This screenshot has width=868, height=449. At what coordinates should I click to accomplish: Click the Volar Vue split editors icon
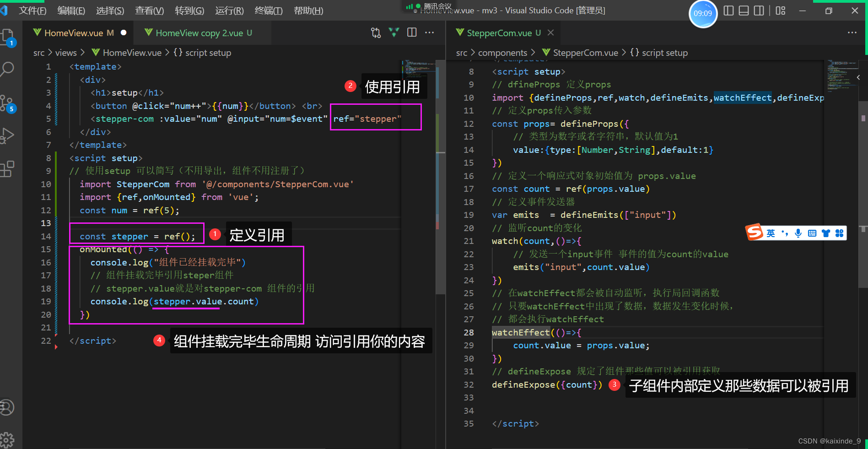tap(394, 32)
